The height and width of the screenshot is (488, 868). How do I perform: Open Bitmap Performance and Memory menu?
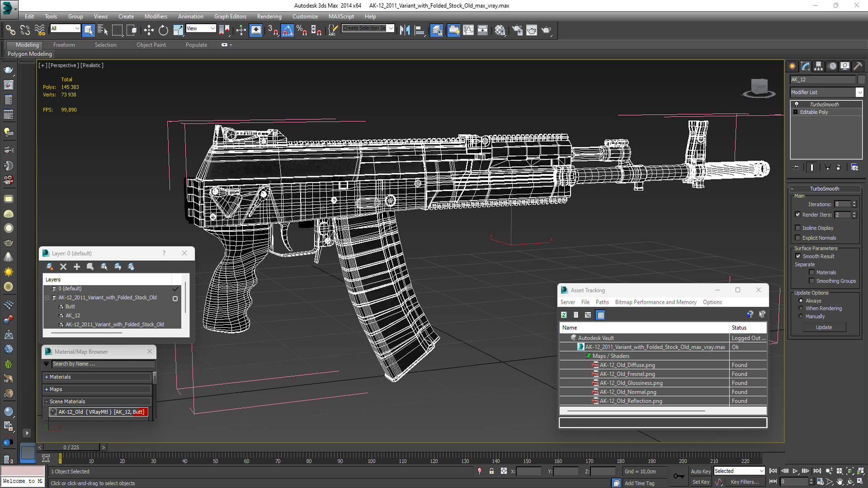[656, 302]
